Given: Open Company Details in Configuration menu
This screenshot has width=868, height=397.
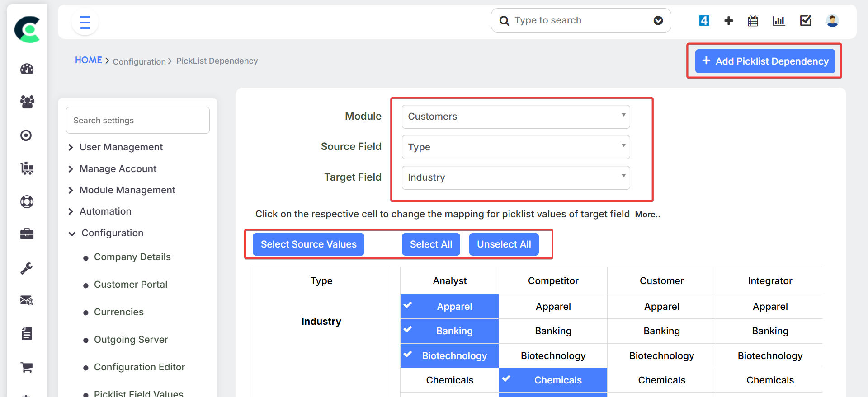Looking at the screenshot, I should (x=132, y=257).
